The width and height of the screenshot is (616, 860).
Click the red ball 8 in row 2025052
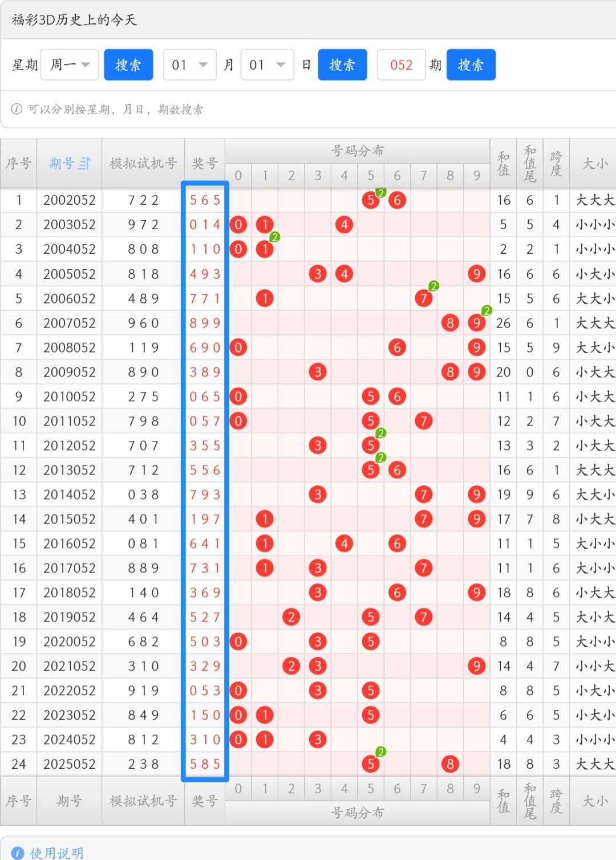pyautogui.click(x=450, y=764)
